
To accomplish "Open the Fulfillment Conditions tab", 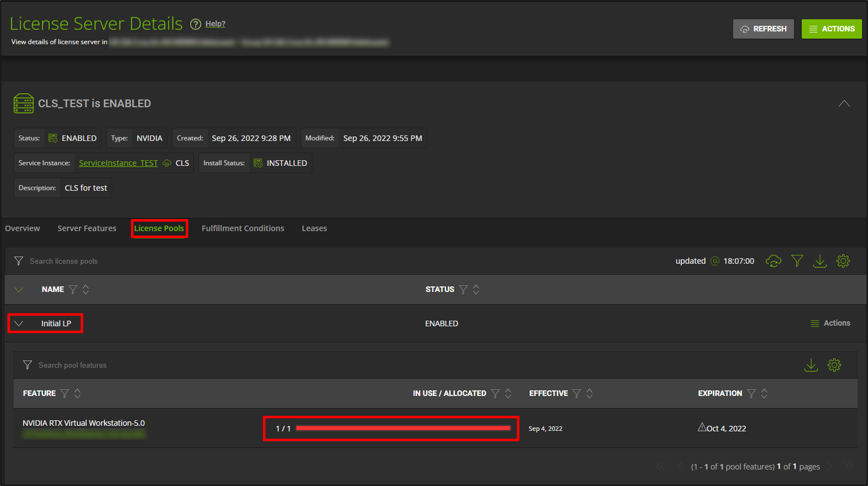I will click(243, 228).
